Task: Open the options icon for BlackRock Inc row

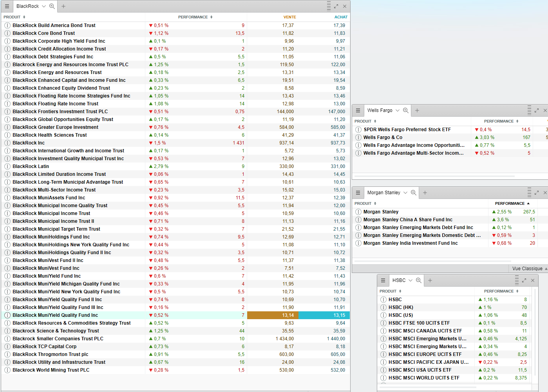Action: 7,143
